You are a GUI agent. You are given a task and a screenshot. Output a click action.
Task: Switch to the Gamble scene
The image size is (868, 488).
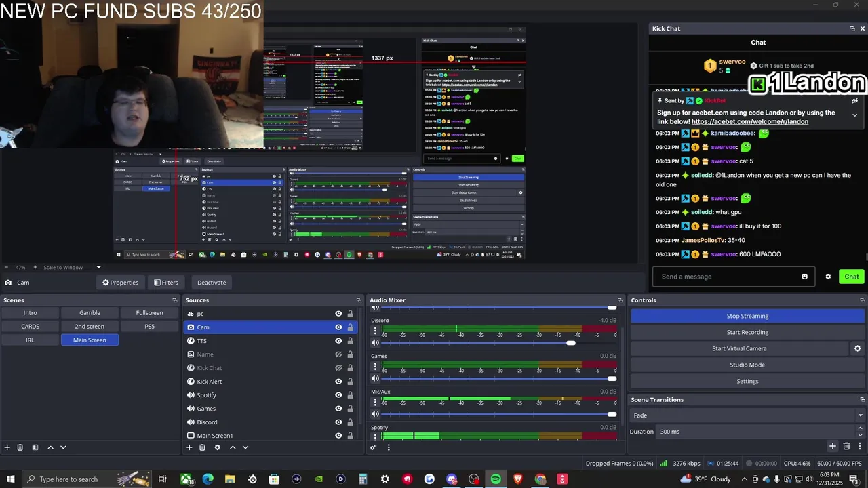(90, 313)
